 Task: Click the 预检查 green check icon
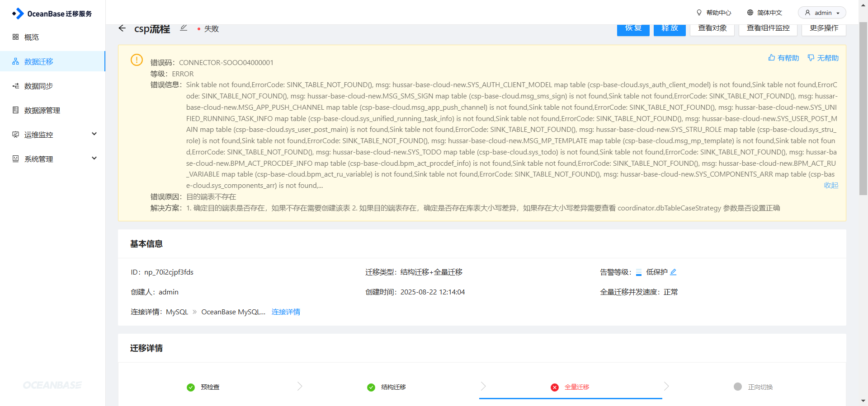coord(191,387)
